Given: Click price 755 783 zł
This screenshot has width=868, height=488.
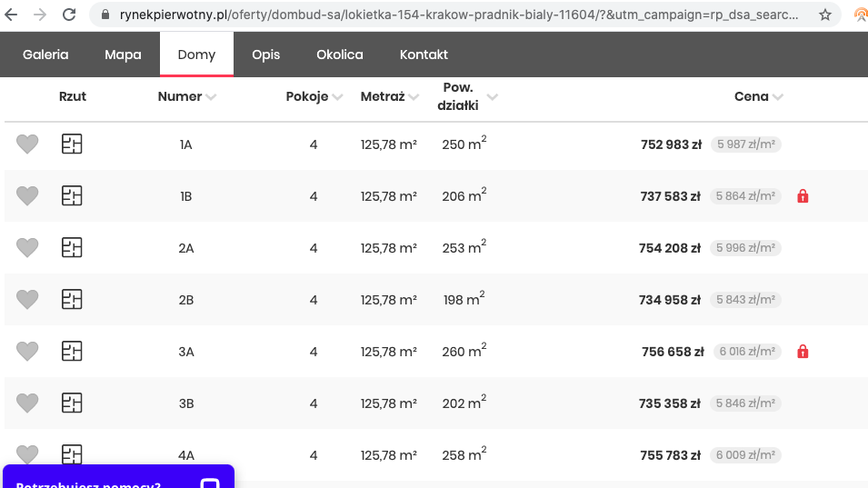Looking at the screenshot, I should (x=671, y=455).
